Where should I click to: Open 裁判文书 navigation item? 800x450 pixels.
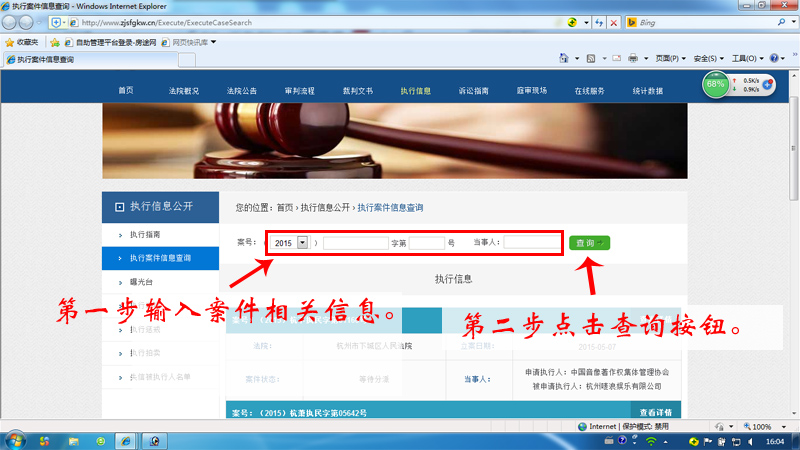tap(358, 91)
